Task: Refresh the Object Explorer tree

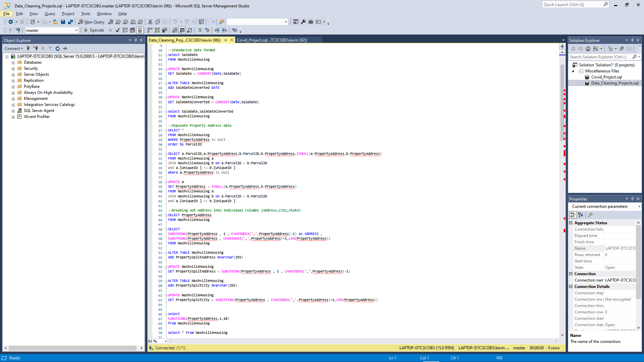Action: tap(58, 49)
